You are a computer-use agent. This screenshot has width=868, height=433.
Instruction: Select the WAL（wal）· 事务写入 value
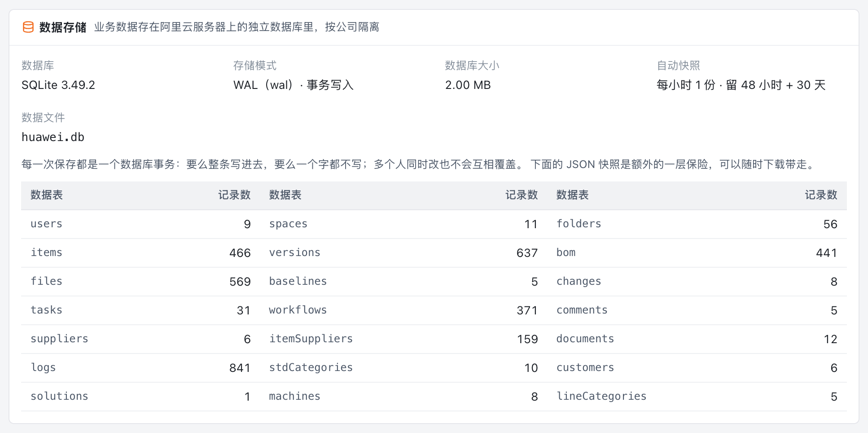click(294, 85)
